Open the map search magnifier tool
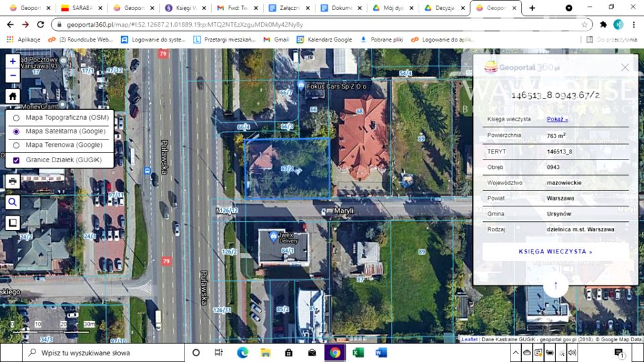This screenshot has height=362, width=644. (x=13, y=202)
